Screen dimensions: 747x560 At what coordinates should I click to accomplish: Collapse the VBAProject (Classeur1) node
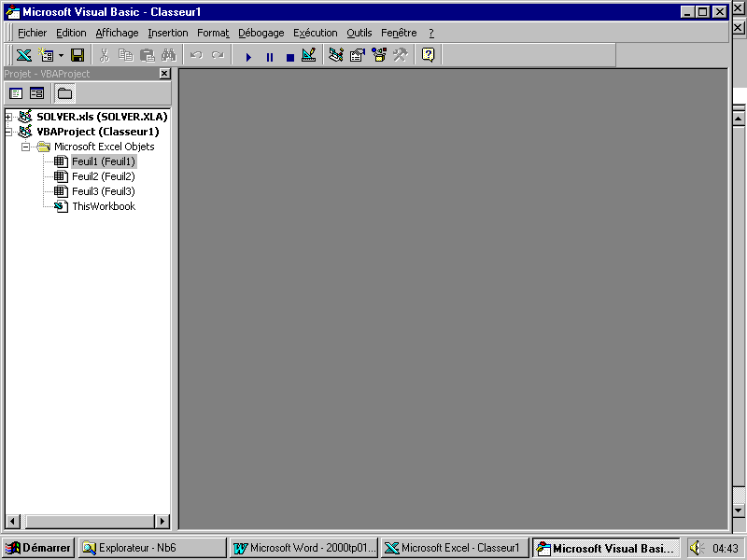(8, 132)
